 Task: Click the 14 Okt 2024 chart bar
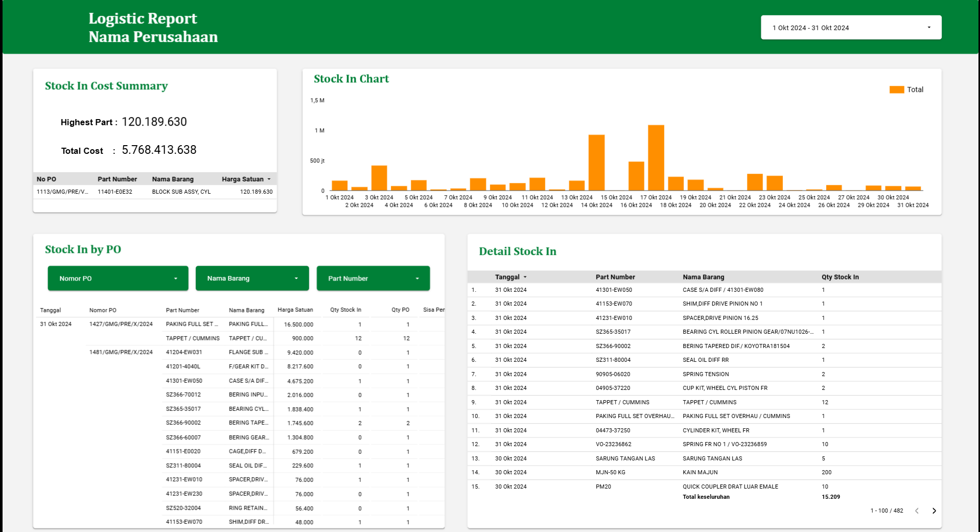(596, 163)
